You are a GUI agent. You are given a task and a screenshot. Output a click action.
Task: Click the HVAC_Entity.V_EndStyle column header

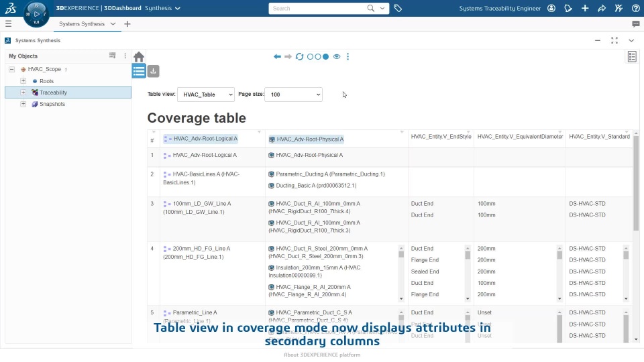[x=441, y=137]
